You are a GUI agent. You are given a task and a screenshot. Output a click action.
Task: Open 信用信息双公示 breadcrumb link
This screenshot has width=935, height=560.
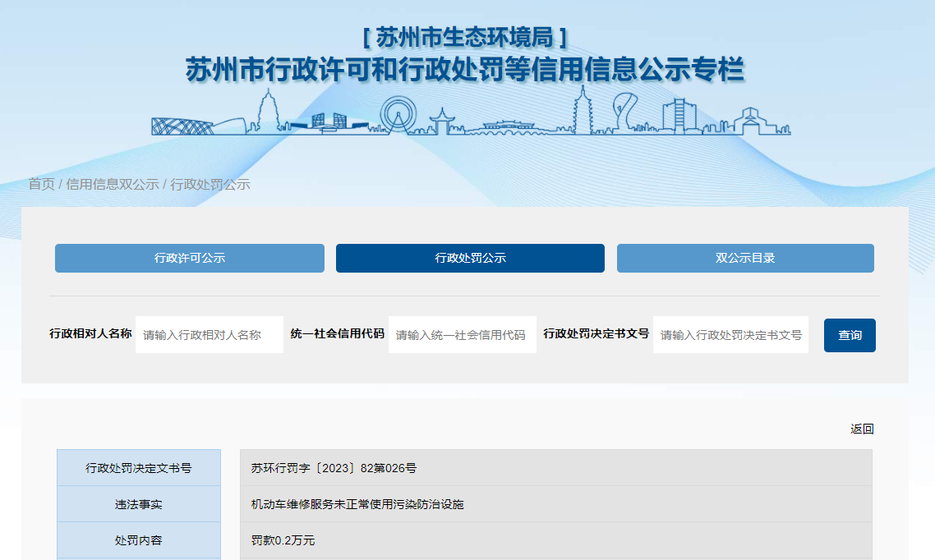(x=112, y=184)
